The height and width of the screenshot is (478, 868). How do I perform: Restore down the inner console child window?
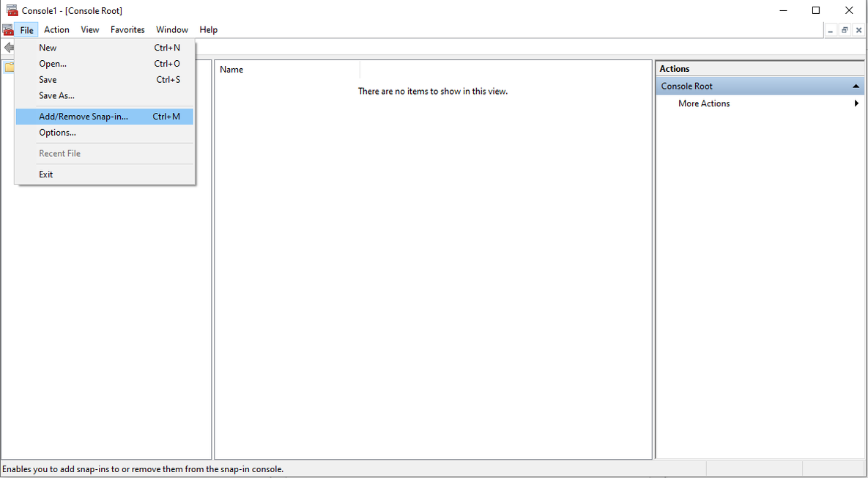[845, 30]
